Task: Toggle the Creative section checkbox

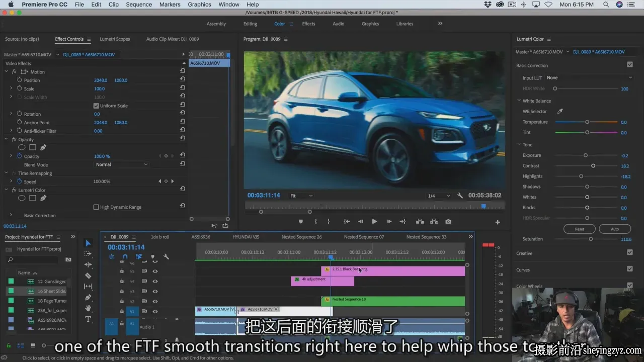Action: pyautogui.click(x=629, y=253)
